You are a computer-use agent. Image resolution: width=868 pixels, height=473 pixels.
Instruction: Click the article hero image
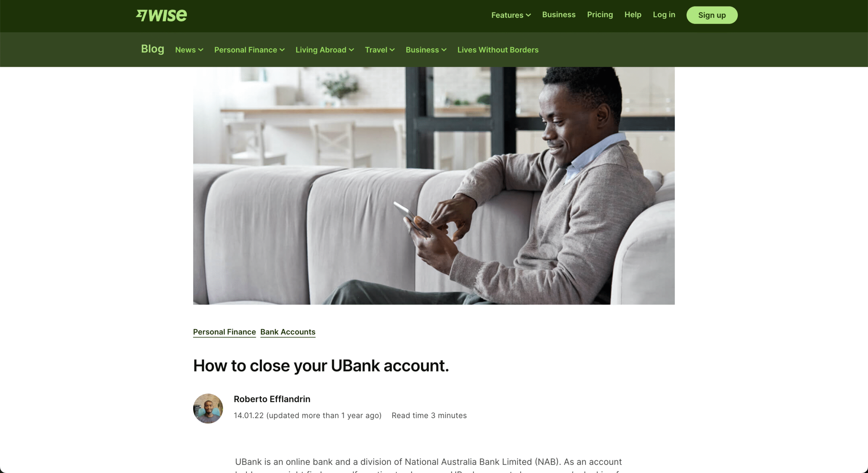click(434, 186)
